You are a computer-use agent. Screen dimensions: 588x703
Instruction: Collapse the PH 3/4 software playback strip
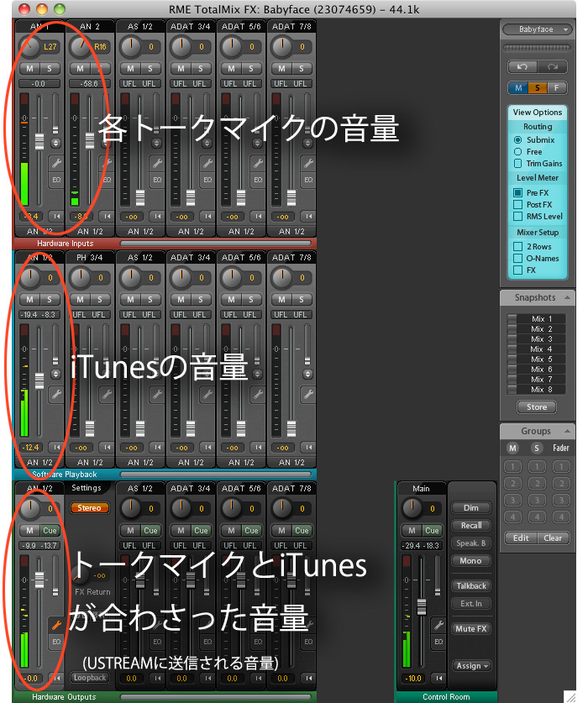click(107, 448)
